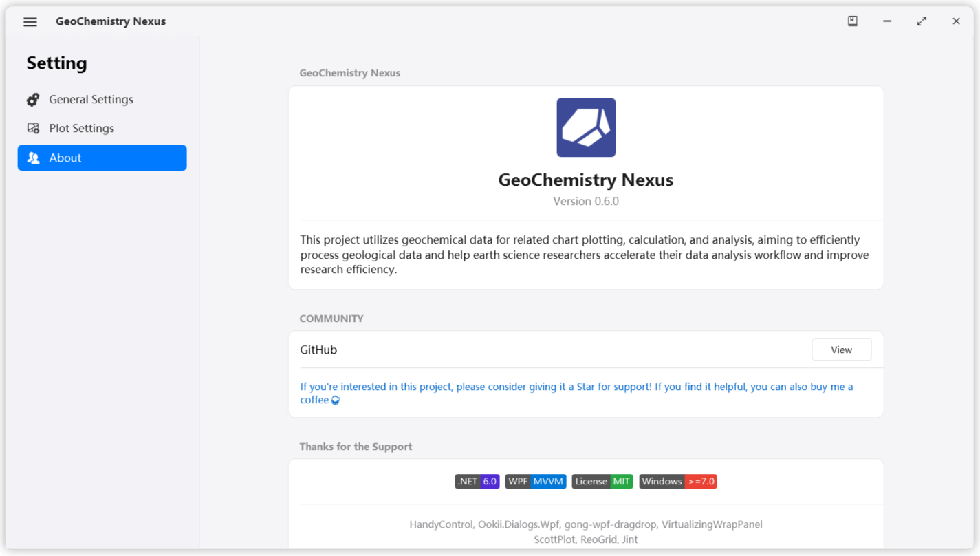Click the WPF MVVM badge

(x=536, y=482)
